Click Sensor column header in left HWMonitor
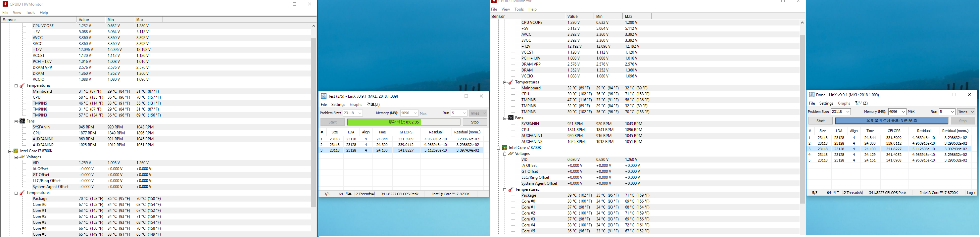The height and width of the screenshot is (237, 980). (x=38, y=20)
